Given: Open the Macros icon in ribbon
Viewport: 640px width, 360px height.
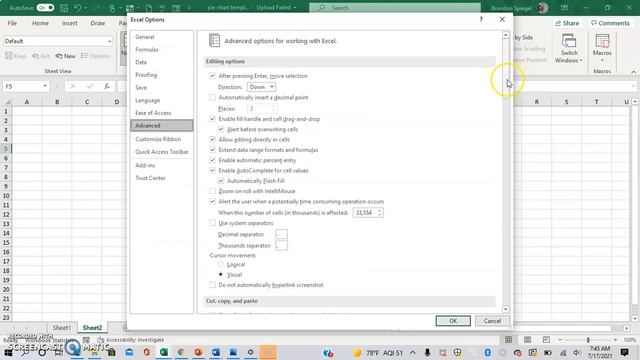Looking at the screenshot, I should 602,48.
